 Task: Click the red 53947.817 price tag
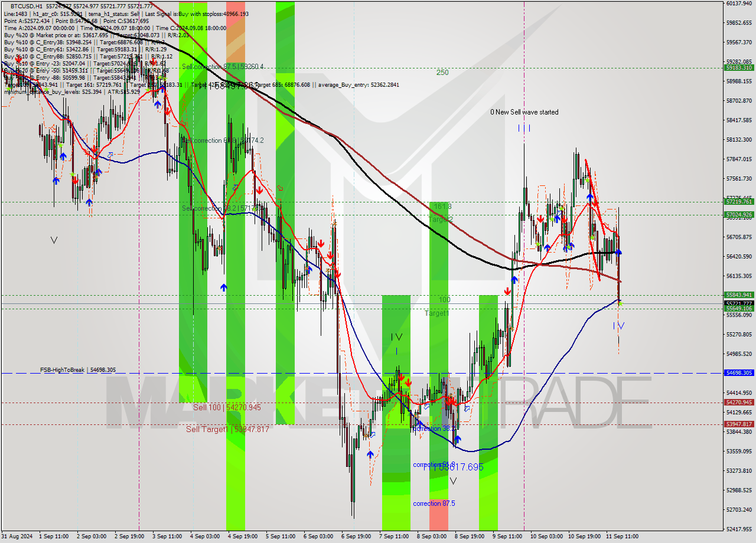738,424
